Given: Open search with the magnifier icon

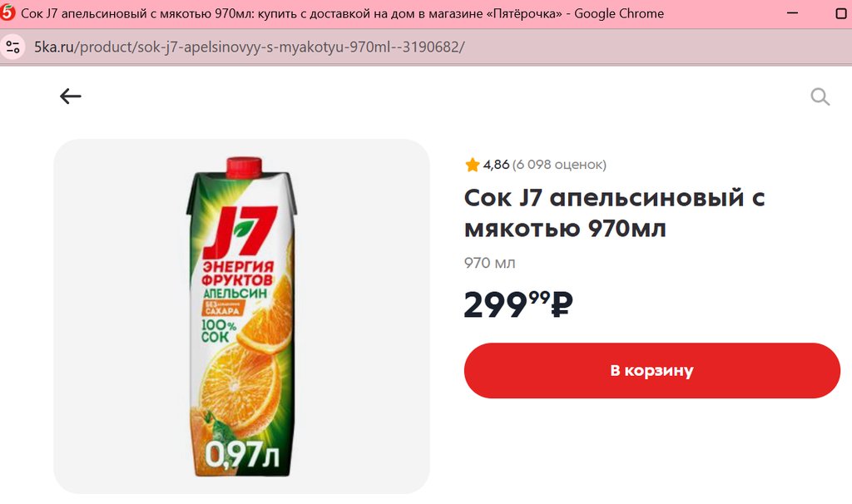Looking at the screenshot, I should click(x=820, y=96).
